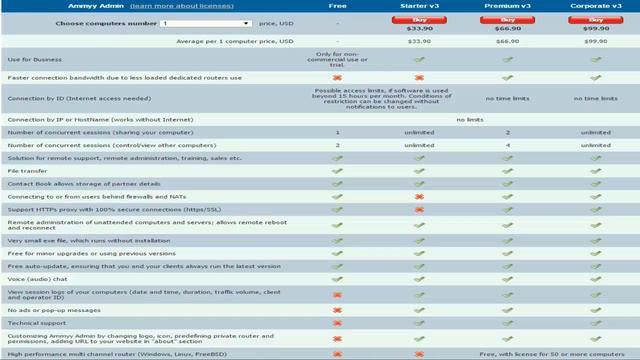640x360 pixels.
Task: Click Starter red cross in firewalls and NATs row
Action: 419,197
